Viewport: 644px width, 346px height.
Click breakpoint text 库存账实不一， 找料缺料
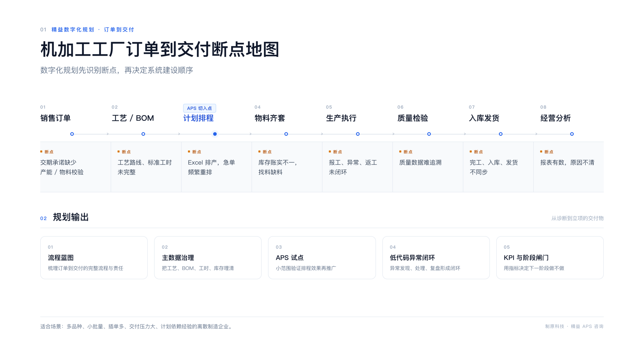[x=278, y=167]
